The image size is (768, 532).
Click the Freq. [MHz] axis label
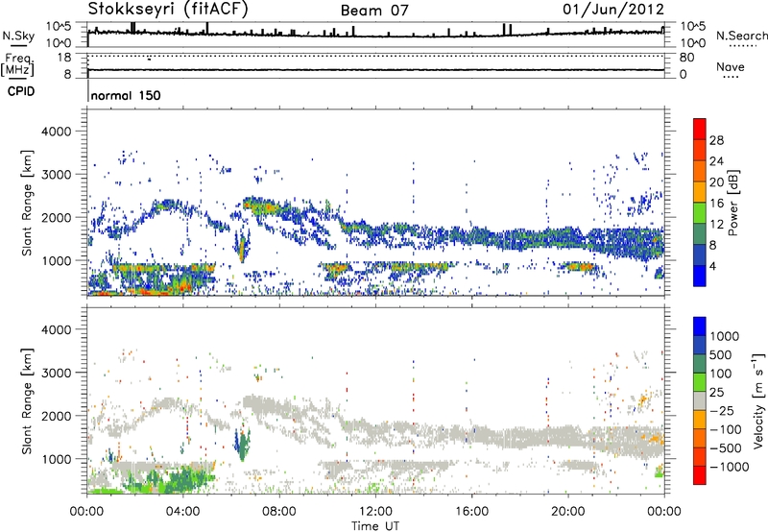(x=18, y=64)
